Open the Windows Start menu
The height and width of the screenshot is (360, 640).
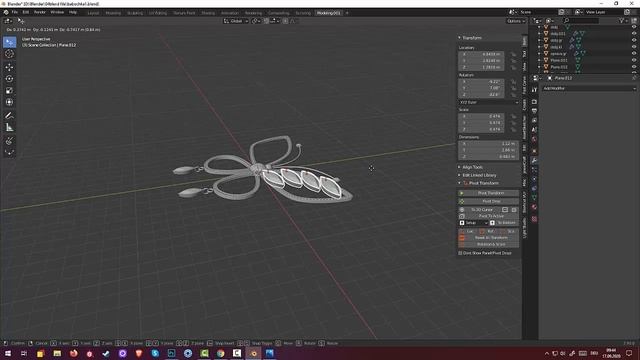coord(8,353)
